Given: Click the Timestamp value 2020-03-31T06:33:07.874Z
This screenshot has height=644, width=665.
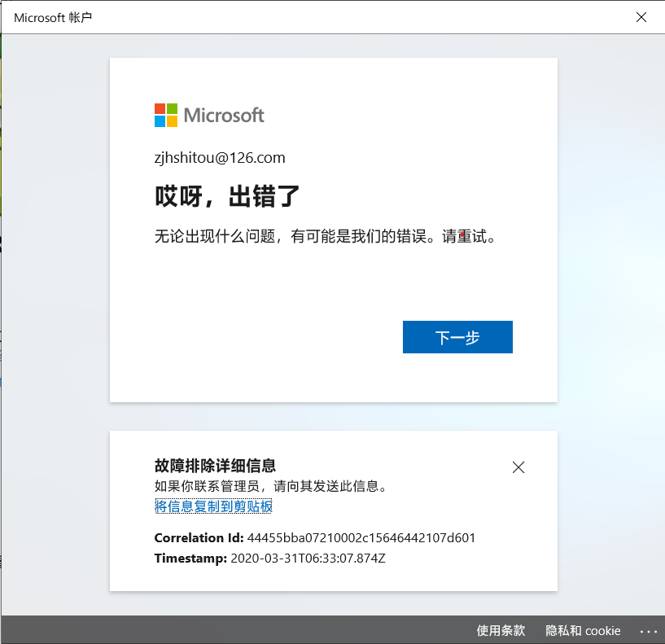Looking at the screenshot, I should (x=308, y=558).
